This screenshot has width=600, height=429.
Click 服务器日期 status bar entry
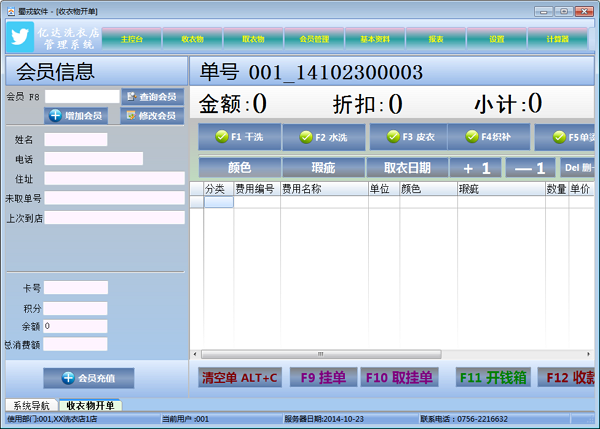pyautogui.click(x=324, y=419)
